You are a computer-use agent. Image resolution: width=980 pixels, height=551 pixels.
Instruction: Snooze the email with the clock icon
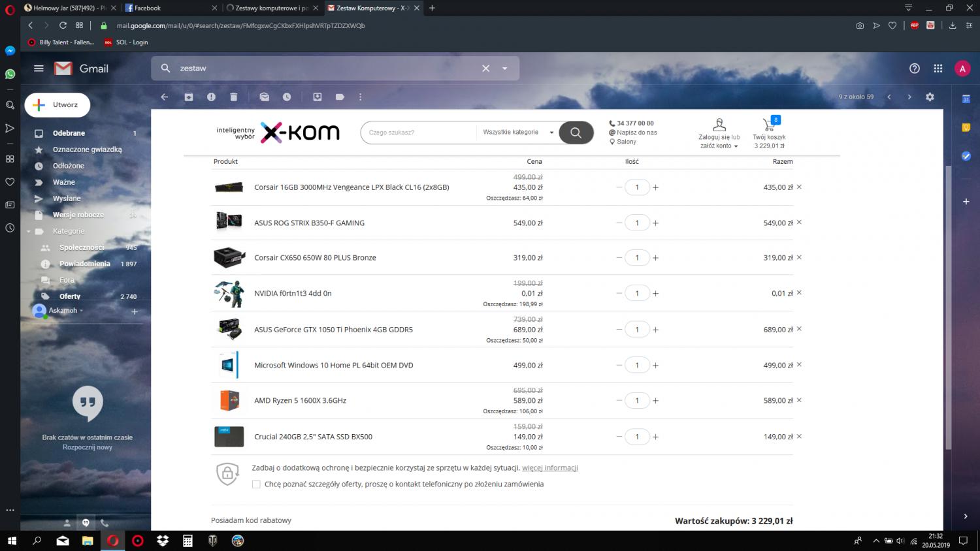[287, 97]
